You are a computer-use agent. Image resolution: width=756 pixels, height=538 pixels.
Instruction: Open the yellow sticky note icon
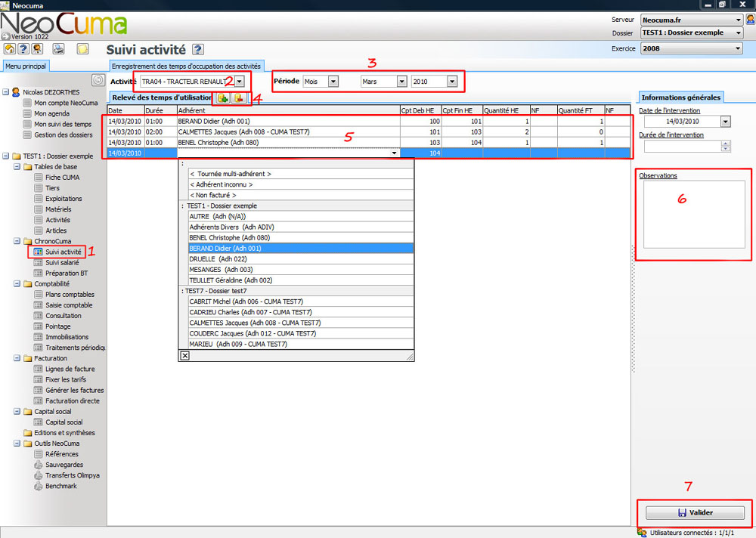pos(83,48)
